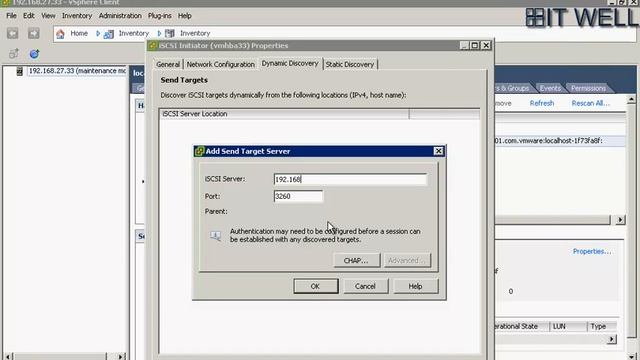Viewport: 640px width, 360px height.
Task: Close the Add Send Target Server dialog
Action: (x=438, y=151)
